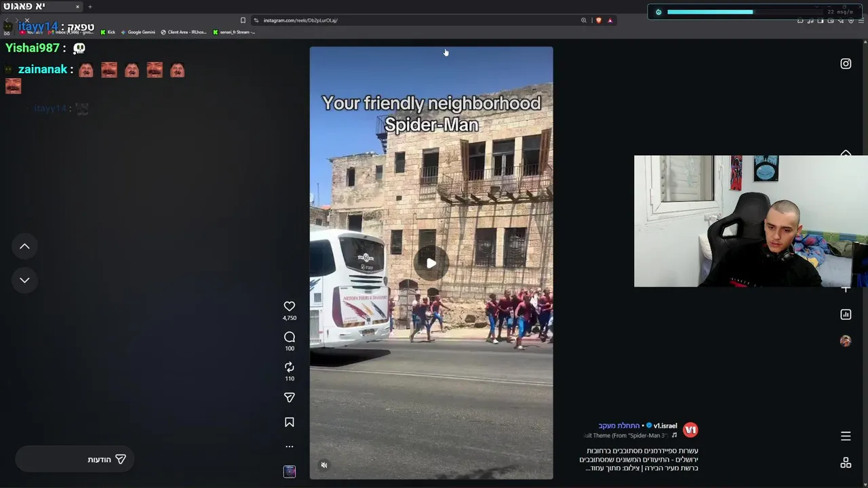Go to the next reel

tap(24, 280)
